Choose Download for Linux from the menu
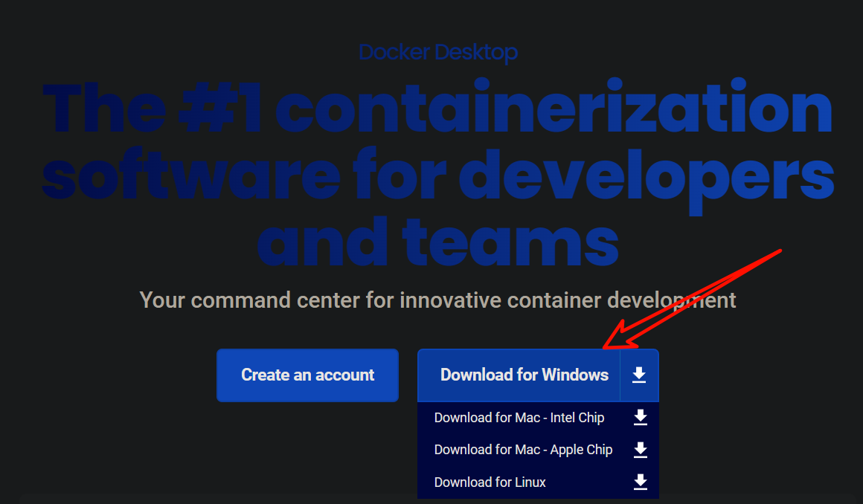The height and width of the screenshot is (504, 863). click(x=490, y=482)
